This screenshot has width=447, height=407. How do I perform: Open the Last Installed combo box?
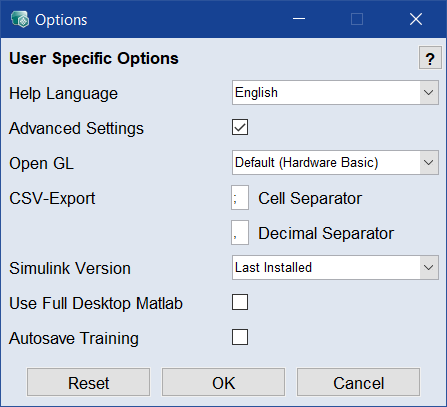click(x=335, y=267)
